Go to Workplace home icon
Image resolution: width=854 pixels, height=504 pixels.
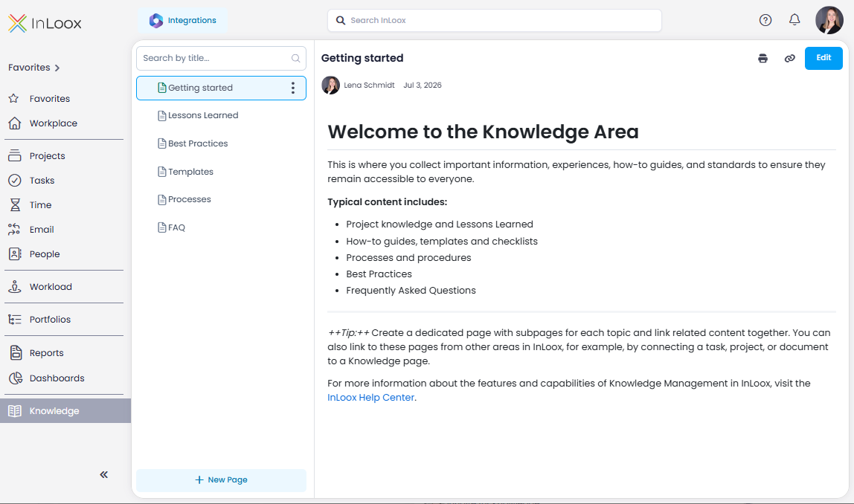coord(15,123)
